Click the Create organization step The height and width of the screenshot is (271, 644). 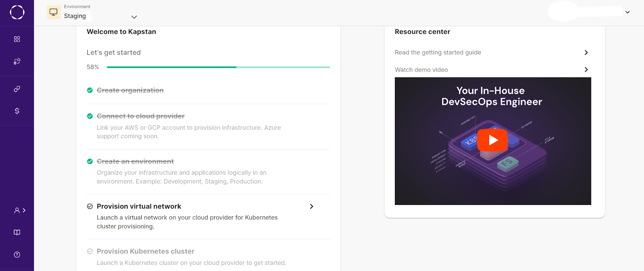130,90
